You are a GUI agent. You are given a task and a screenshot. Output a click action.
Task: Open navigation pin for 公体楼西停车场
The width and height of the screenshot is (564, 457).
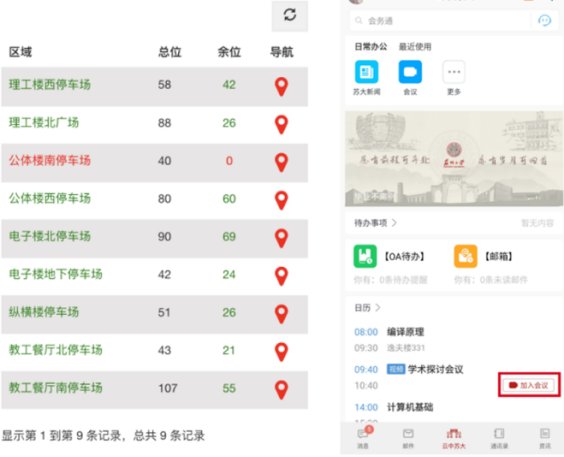click(281, 201)
